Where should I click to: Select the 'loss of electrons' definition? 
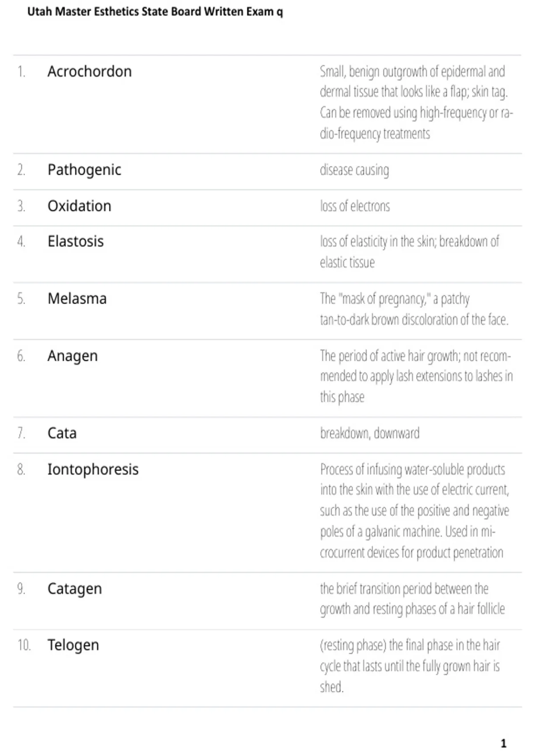[x=355, y=206]
